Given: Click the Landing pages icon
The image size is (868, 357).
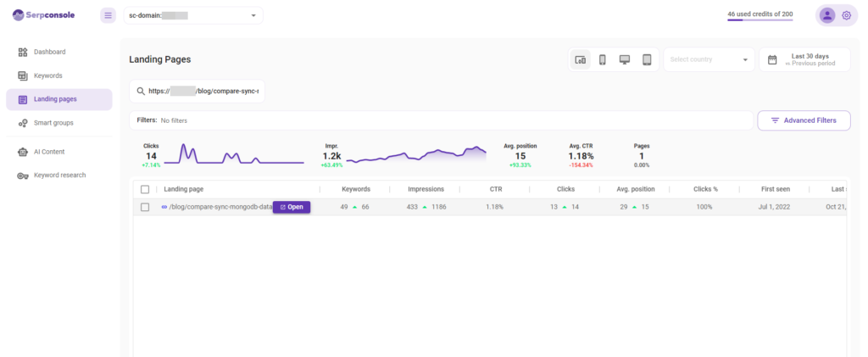Looking at the screenshot, I should [23, 99].
